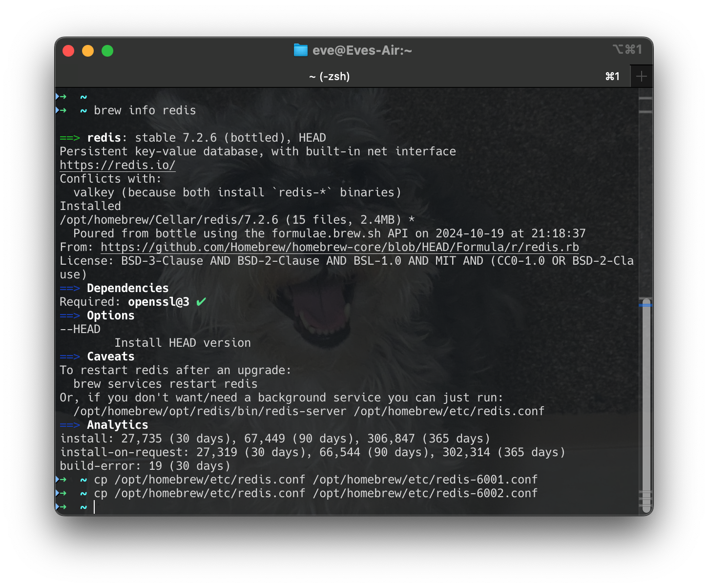The image size is (708, 588).
Task: Click the Options section heading
Action: coord(110,315)
